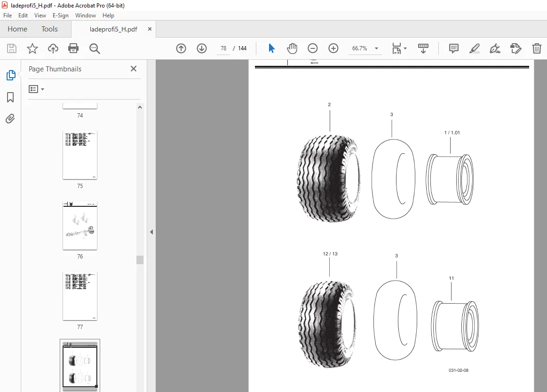Click the thumbnail scroll up arrow
This screenshot has width=547, height=392.
click(x=140, y=108)
